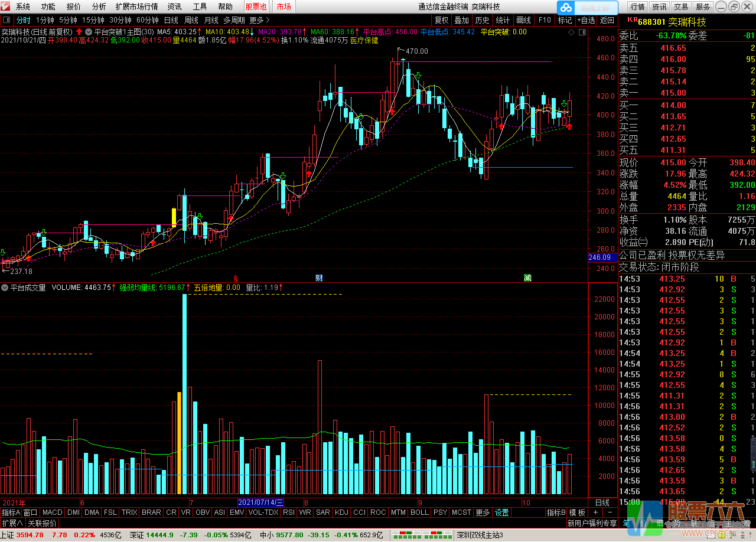Click the 统计 toolbar button
The width and height of the screenshot is (756, 542).
click(503, 20)
